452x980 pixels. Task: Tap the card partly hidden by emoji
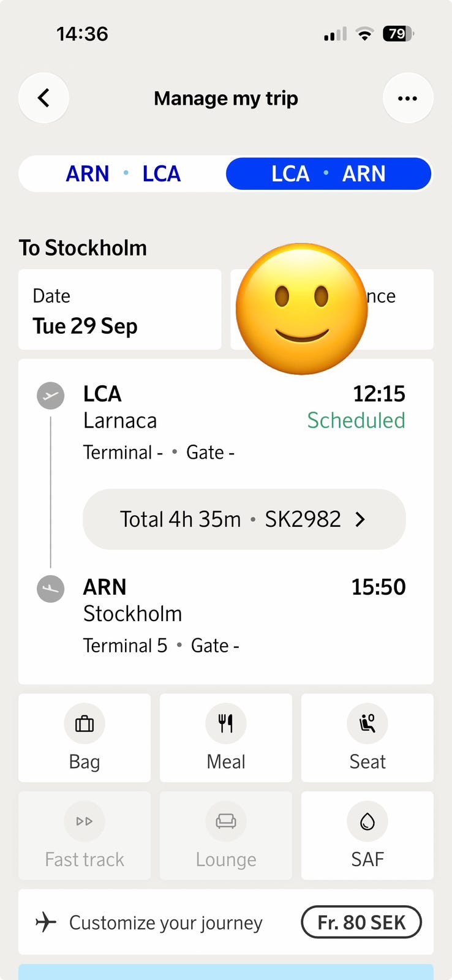[332, 309]
